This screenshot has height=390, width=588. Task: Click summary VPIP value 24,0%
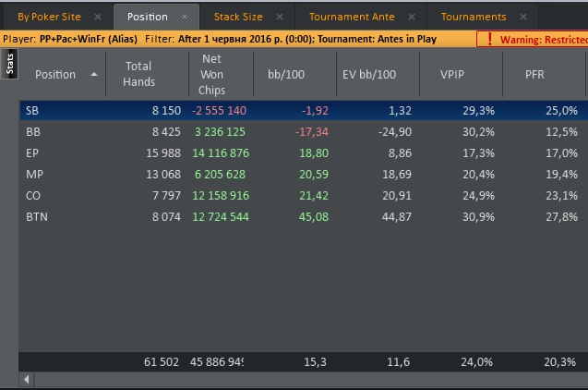476,362
